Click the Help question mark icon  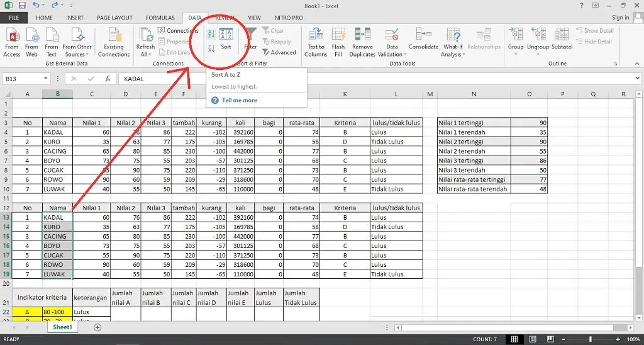click(x=582, y=6)
